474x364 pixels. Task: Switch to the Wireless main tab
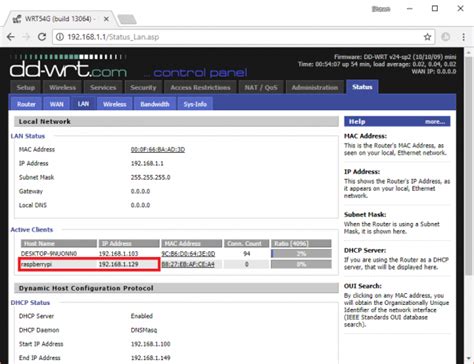(x=63, y=87)
